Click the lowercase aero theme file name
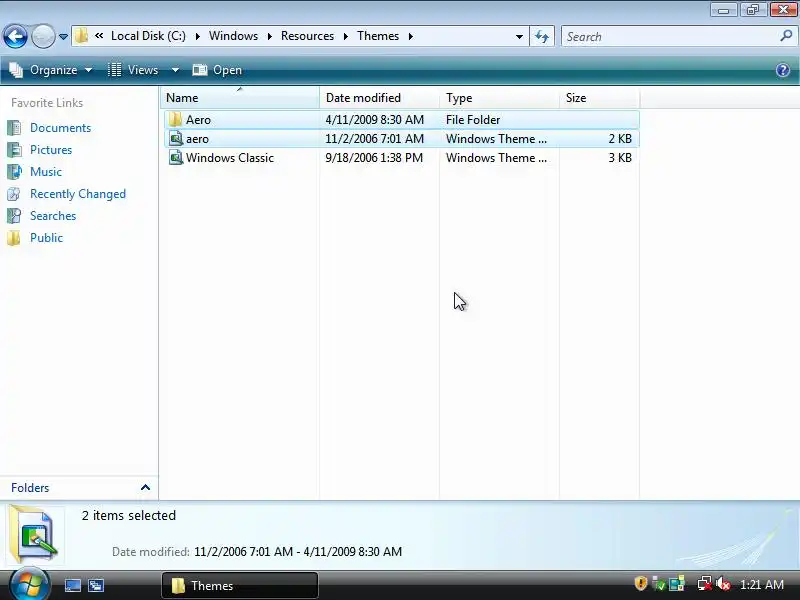The width and height of the screenshot is (800, 600). 197,139
